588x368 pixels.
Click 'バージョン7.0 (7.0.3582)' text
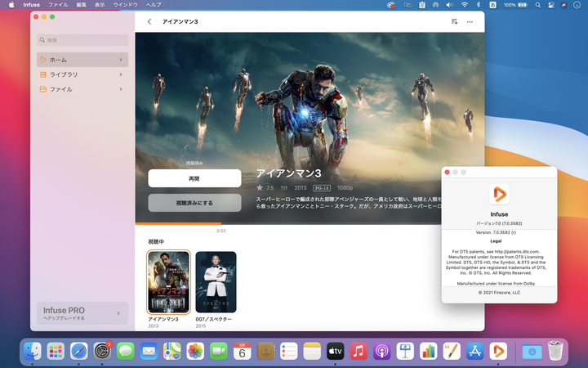point(499,223)
